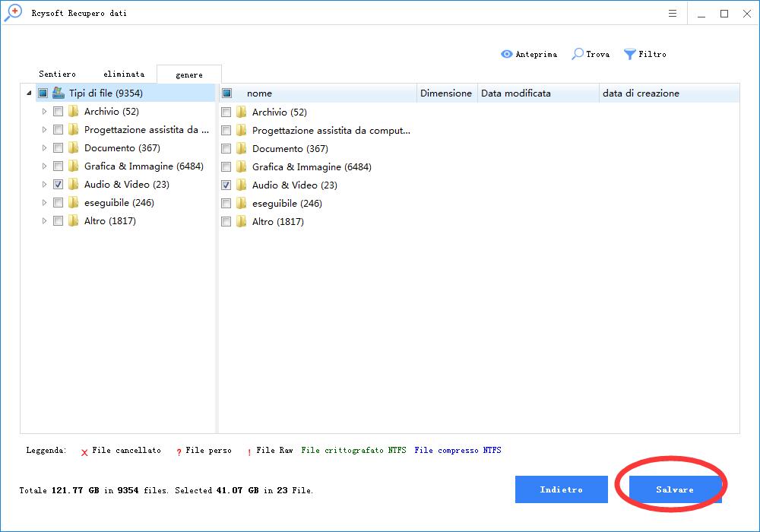Screen dimensions: 760x532
Task: Uncheck Audio & Video in left tree
Action: tap(58, 184)
